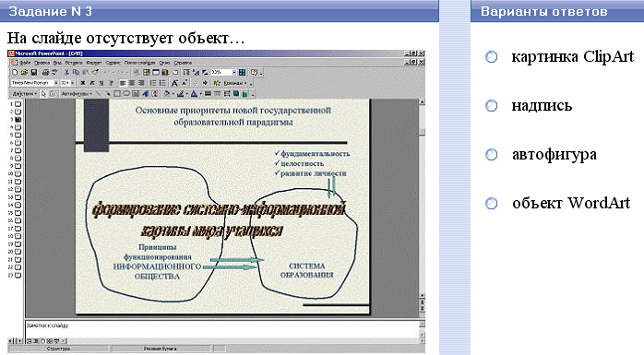The image size is (644, 355).
Task: Open the Fill color dropdown arrow
Action: pos(173,93)
